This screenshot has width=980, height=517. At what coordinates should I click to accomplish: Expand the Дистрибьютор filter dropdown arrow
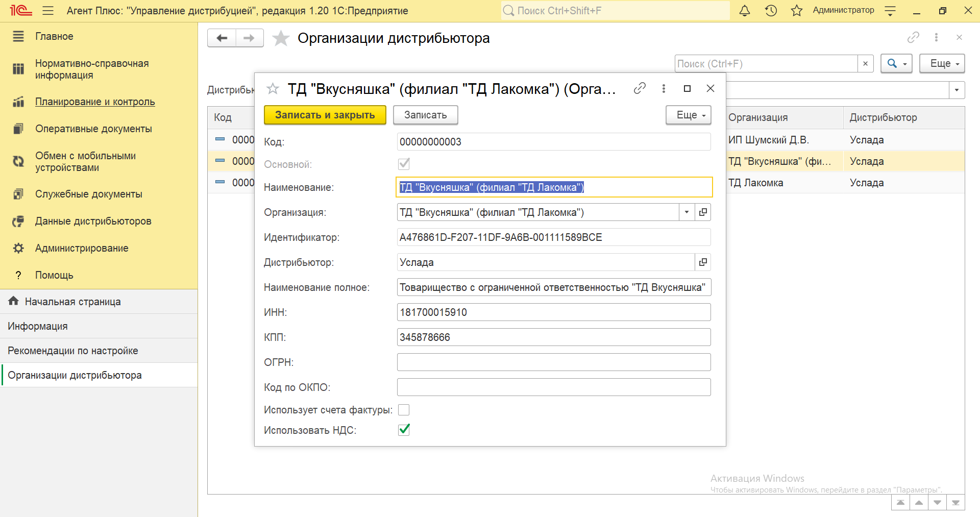click(x=957, y=90)
